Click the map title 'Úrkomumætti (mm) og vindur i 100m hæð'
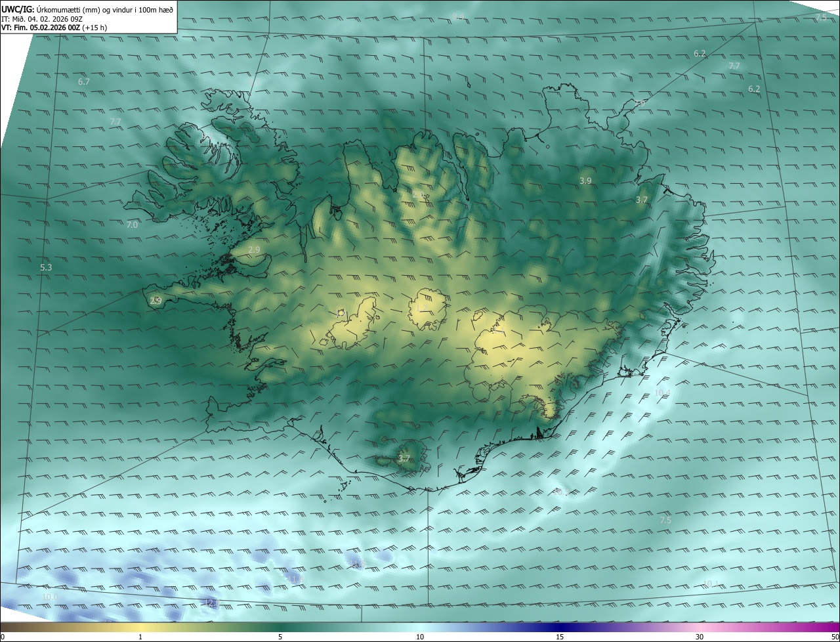This screenshot has height=642, width=840. (x=104, y=9)
